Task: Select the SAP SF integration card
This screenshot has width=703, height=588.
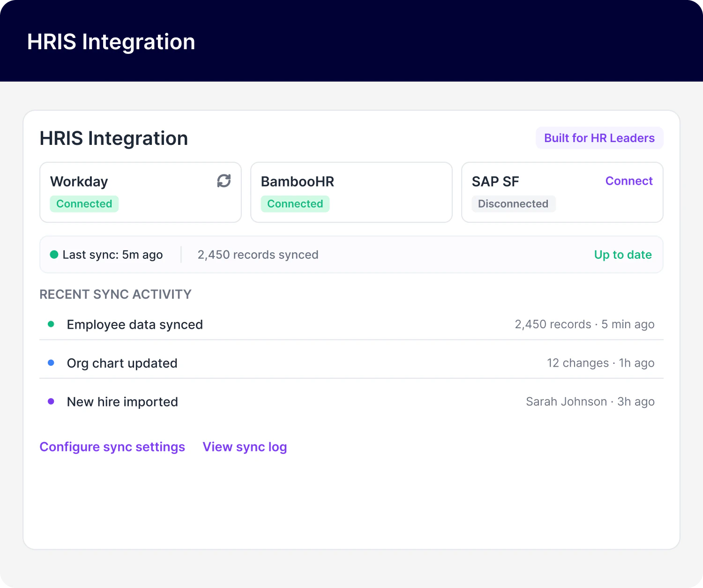Action: coord(562,192)
